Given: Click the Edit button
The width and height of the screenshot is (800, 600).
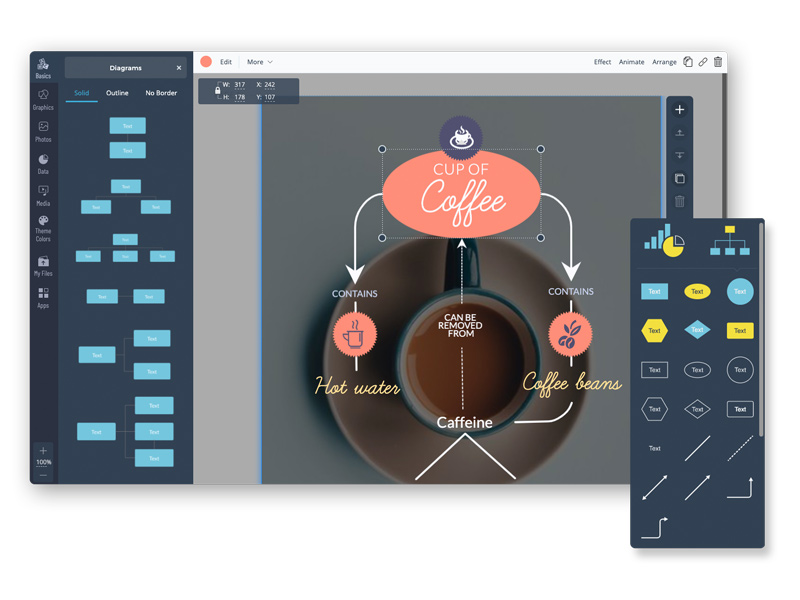Looking at the screenshot, I should point(226,62).
